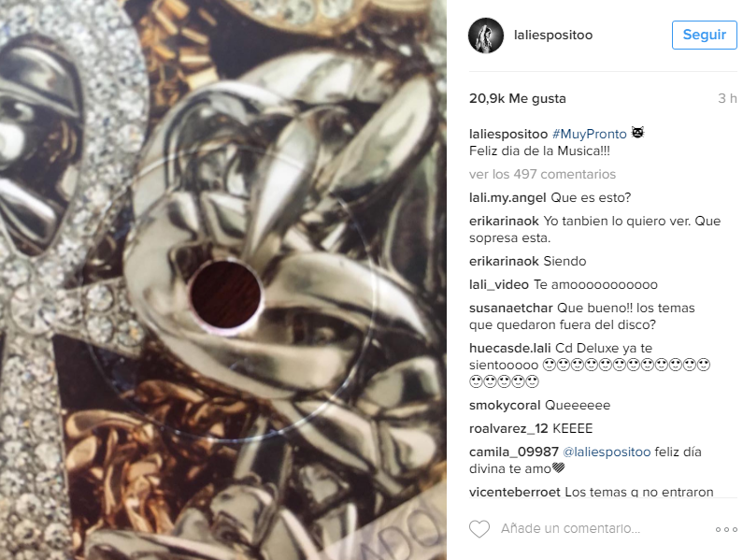The image size is (743, 560).
Task: Open vicenteberroet commenter profile
Action: click(515, 492)
